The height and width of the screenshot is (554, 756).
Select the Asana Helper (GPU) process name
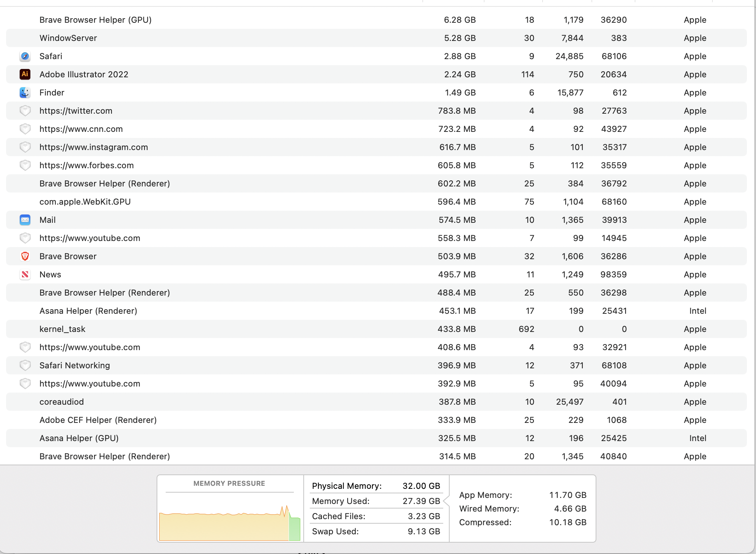[79, 438]
